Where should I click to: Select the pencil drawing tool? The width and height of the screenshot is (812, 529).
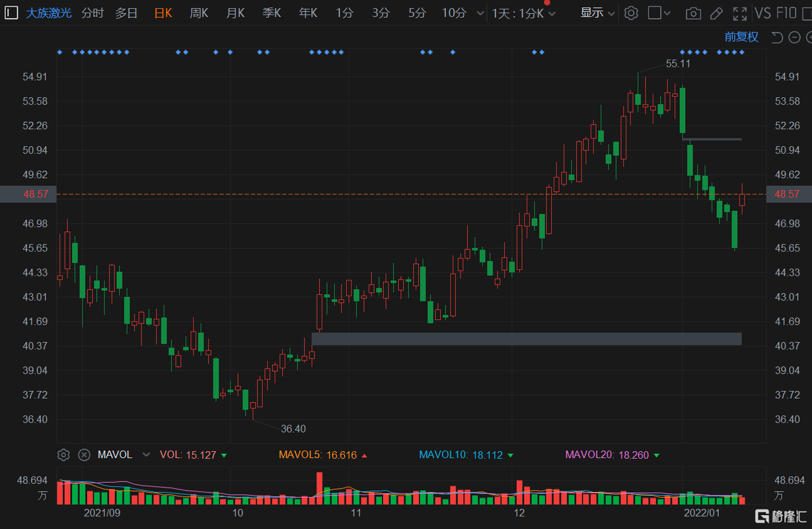click(x=716, y=13)
